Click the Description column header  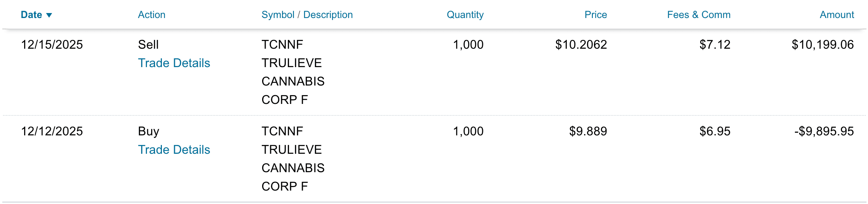(328, 15)
